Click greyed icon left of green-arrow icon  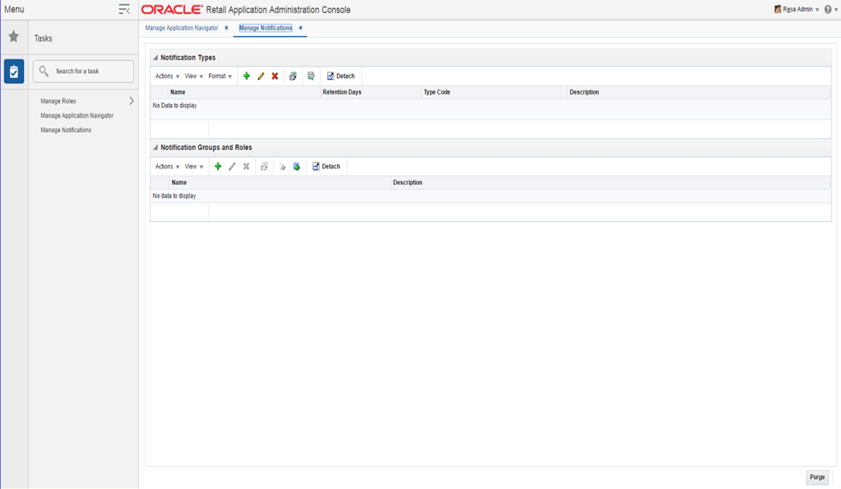(283, 167)
